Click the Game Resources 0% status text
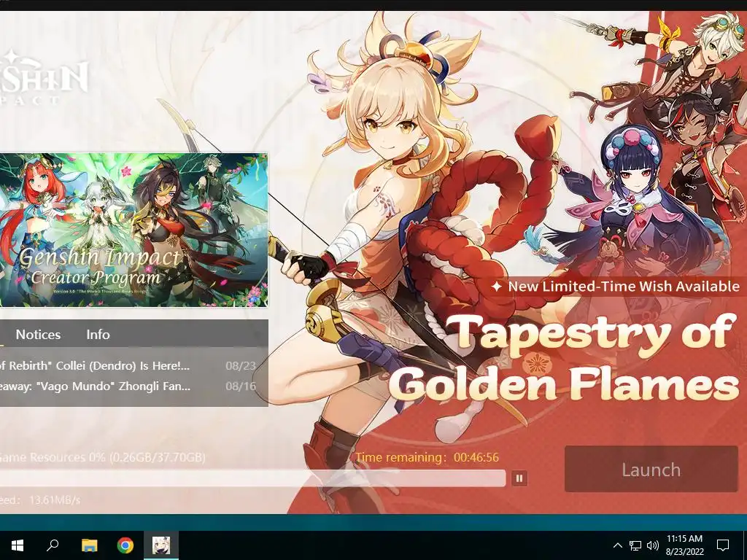 (101, 458)
